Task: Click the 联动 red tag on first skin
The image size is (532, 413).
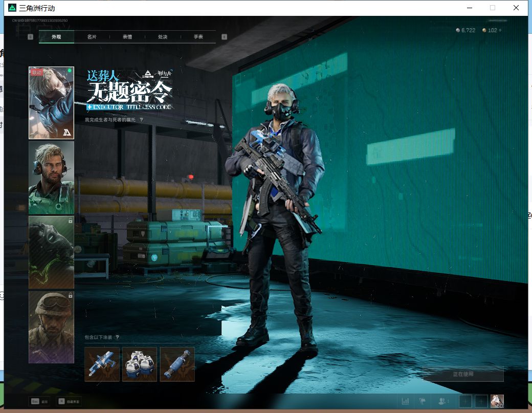Action: coord(37,72)
